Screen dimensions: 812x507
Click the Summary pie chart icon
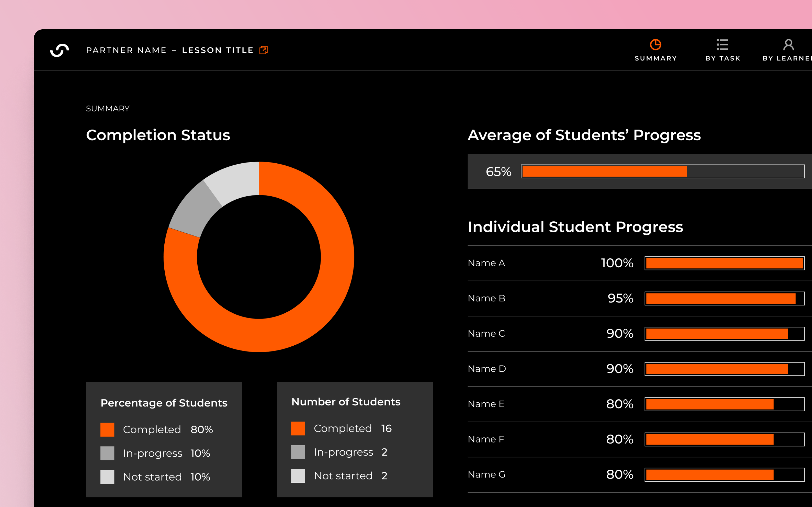coord(655,45)
